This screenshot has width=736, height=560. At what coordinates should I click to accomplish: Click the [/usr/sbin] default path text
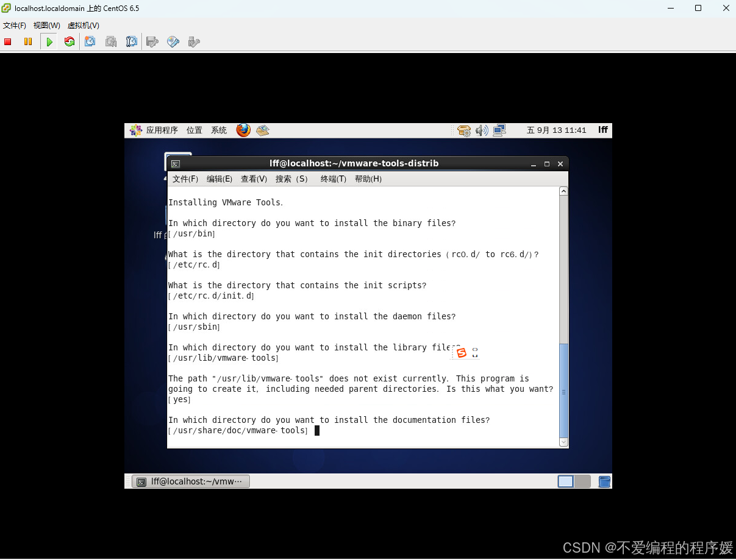(194, 327)
